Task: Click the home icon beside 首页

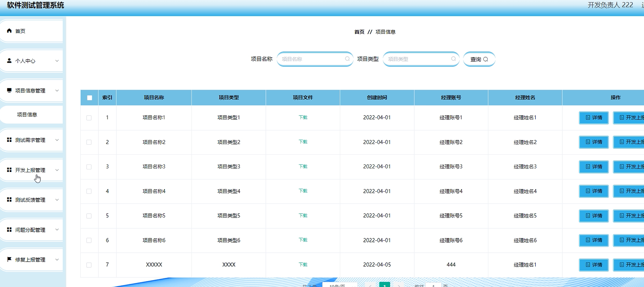Action: click(9, 31)
